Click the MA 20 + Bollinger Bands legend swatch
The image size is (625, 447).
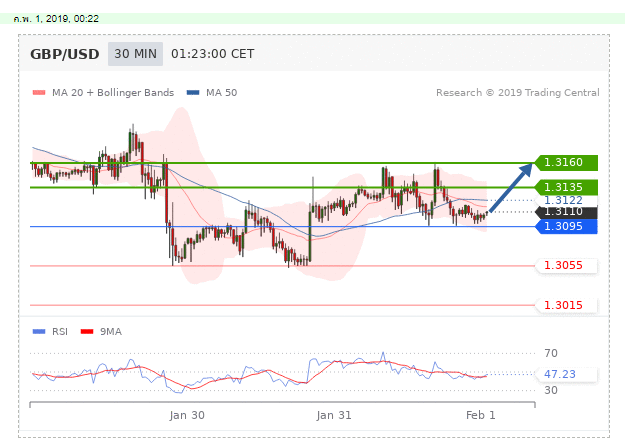[x=39, y=93]
